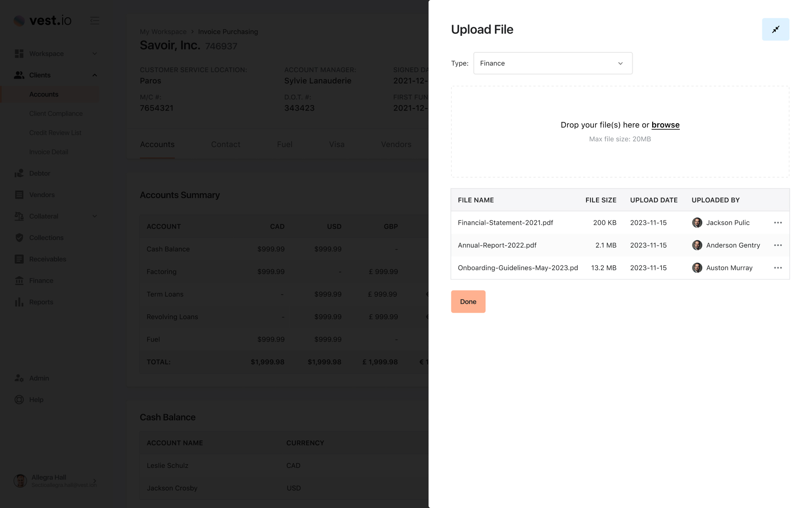Screen dimensions: 812x508
Task: Select Client Compliance in sidebar
Action: 56,114
